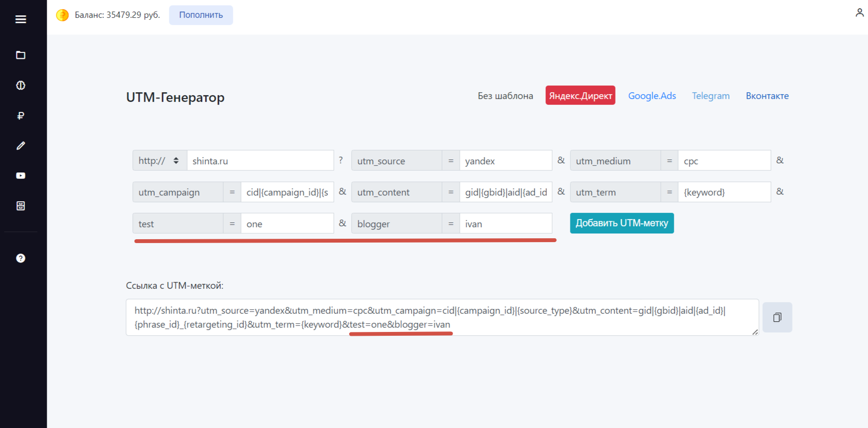868x428 pixels.
Task: Choose the Telegram template
Action: click(x=711, y=96)
